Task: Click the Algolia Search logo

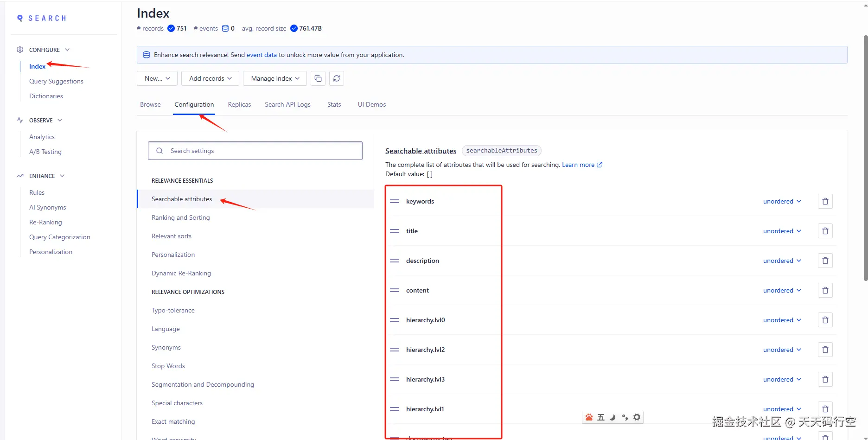Action: coord(41,18)
